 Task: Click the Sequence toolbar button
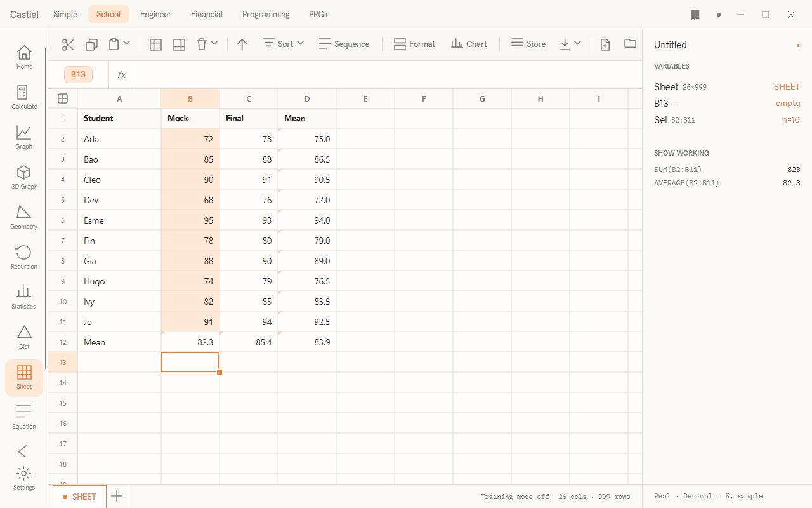tap(344, 44)
